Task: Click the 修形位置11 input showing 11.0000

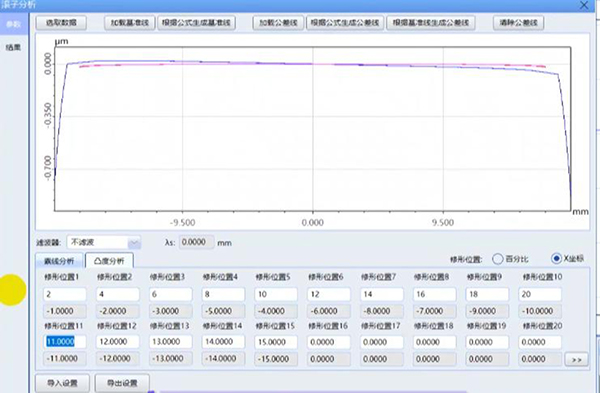Action: click(x=65, y=342)
